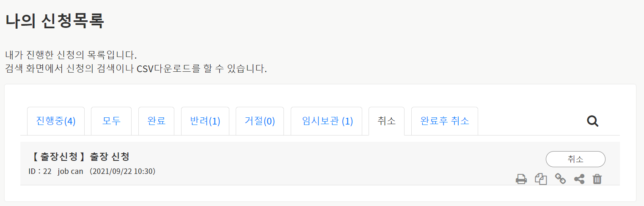Select the 모두 tab
The height and width of the screenshot is (206, 644).
pos(111,121)
